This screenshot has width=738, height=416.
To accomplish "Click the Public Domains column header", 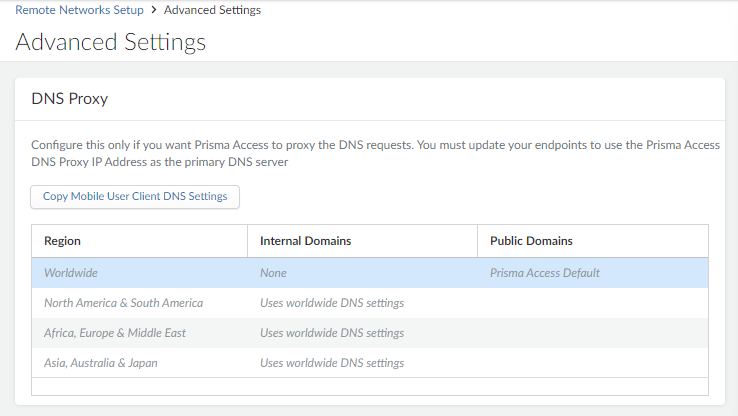I will [x=530, y=241].
